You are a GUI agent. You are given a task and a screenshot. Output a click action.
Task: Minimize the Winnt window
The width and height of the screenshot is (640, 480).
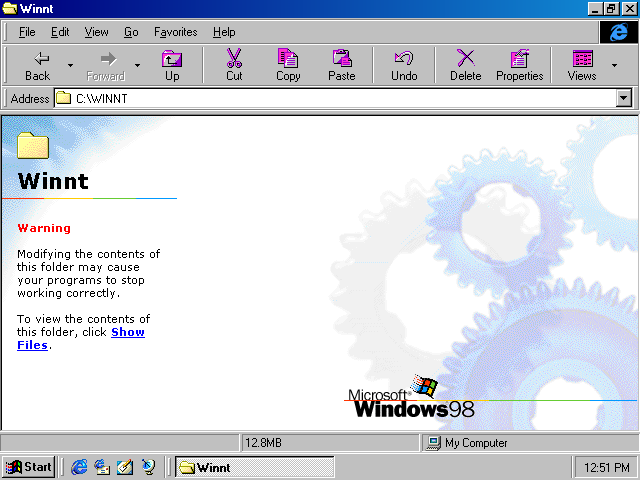596,9
